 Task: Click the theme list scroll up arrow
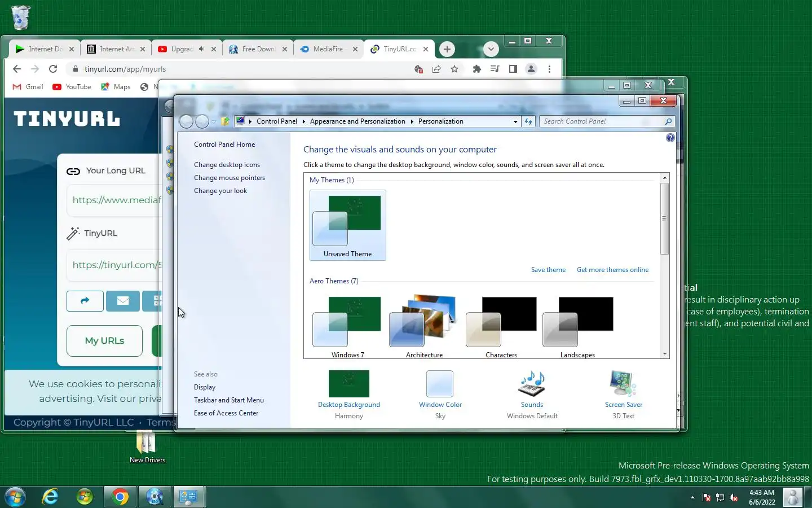coord(665,178)
